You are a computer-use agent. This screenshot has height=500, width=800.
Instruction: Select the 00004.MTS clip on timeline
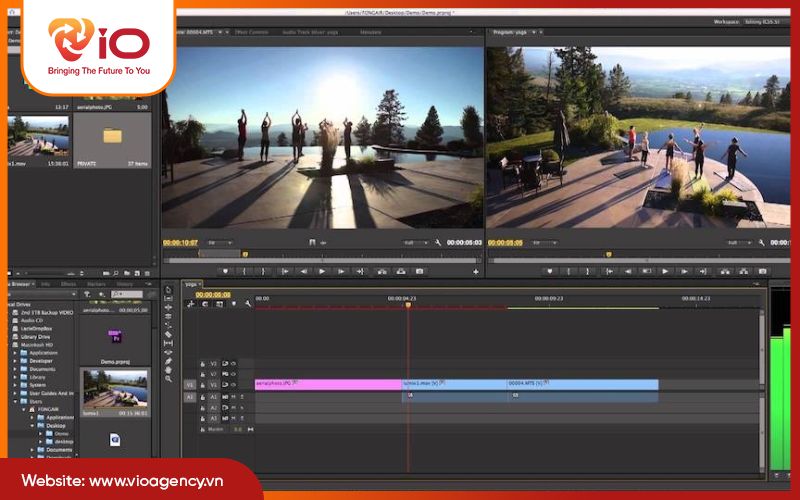coord(583,385)
